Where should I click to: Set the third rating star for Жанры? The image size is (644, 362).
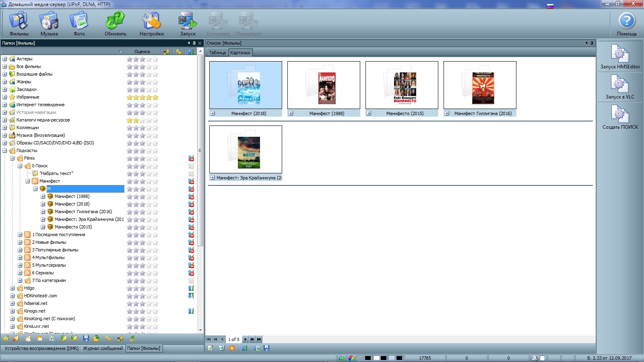coord(142,82)
